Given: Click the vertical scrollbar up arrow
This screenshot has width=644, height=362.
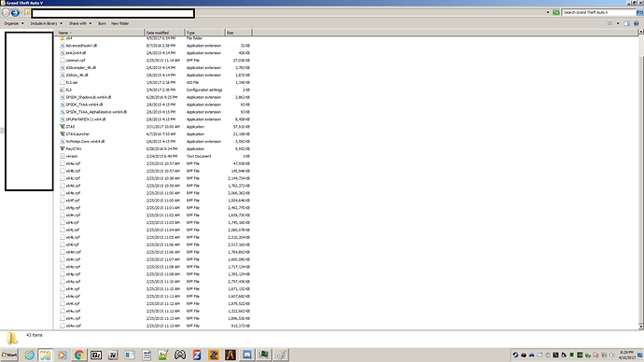Looking at the screenshot, I should point(640,32).
